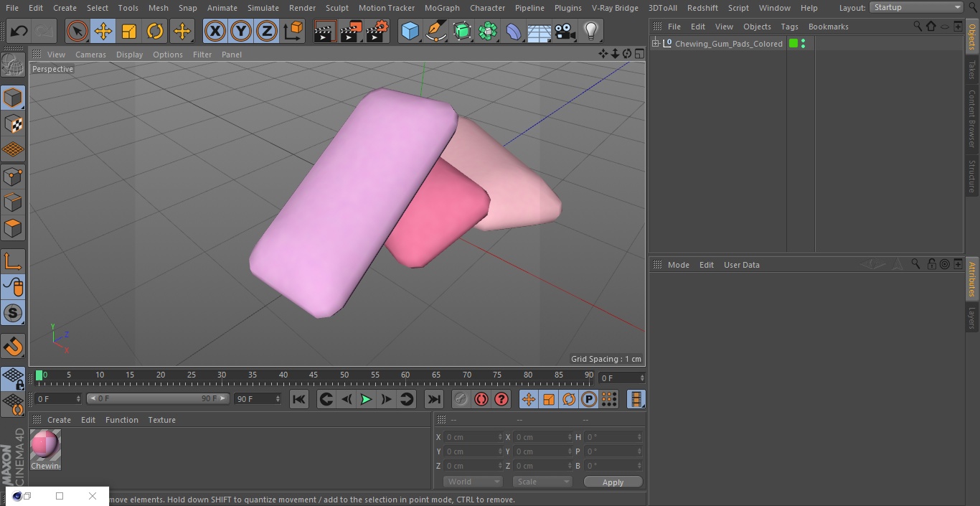Activate the Rotate tool
The image size is (980, 506).
point(155,31)
